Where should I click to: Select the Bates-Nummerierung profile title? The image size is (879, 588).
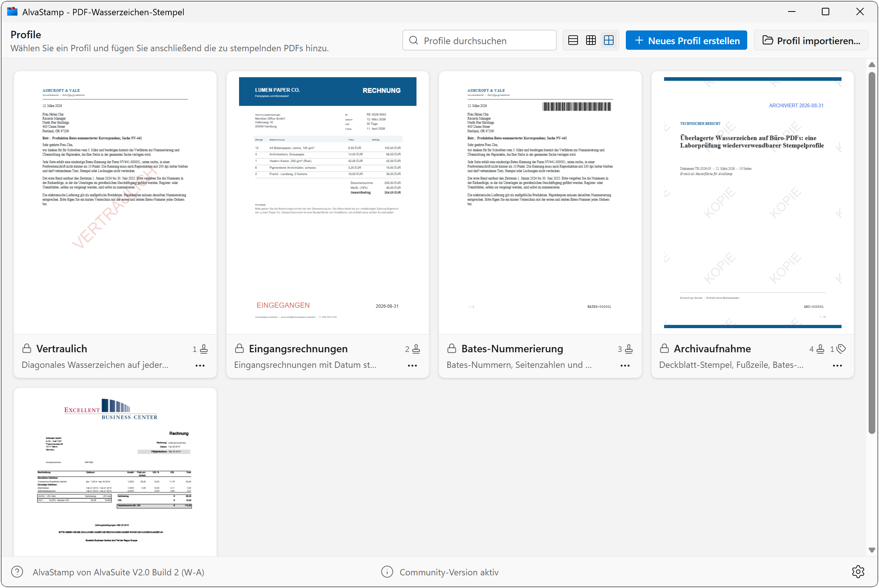click(x=512, y=348)
